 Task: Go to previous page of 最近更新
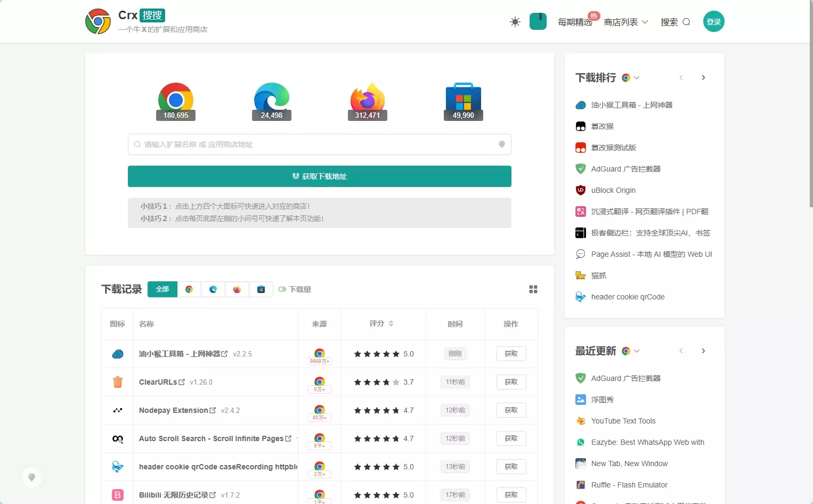tap(681, 351)
